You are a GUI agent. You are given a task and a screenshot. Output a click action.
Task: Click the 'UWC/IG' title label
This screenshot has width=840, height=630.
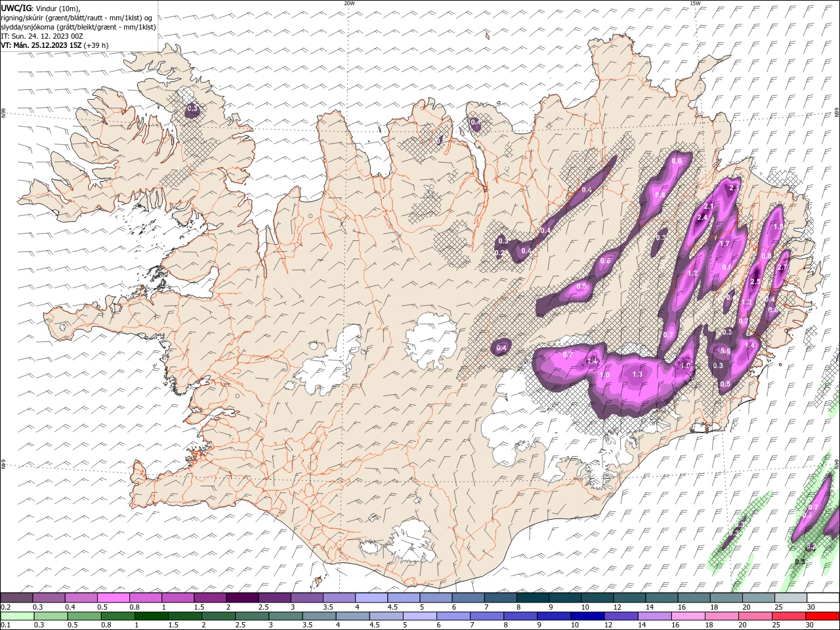click(x=16, y=8)
